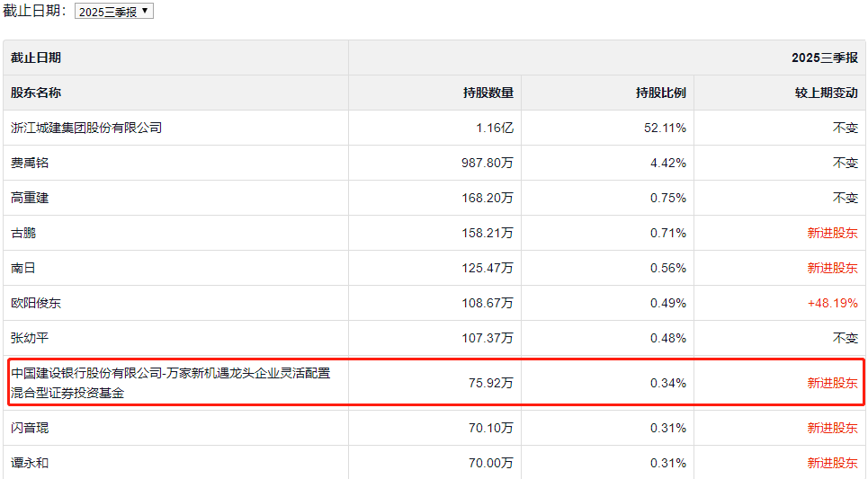Select shareholder 古鹏

tap(23, 233)
